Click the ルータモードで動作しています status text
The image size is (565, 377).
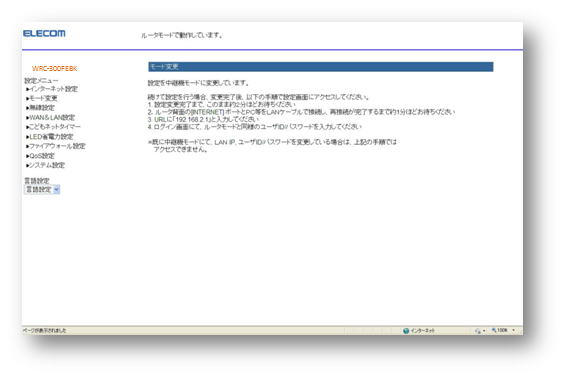pyautogui.click(x=182, y=35)
